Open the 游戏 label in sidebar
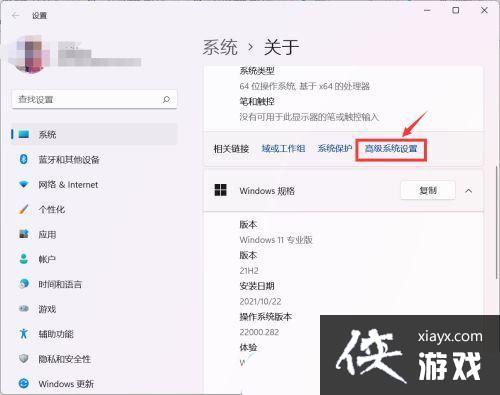 pos(47,309)
